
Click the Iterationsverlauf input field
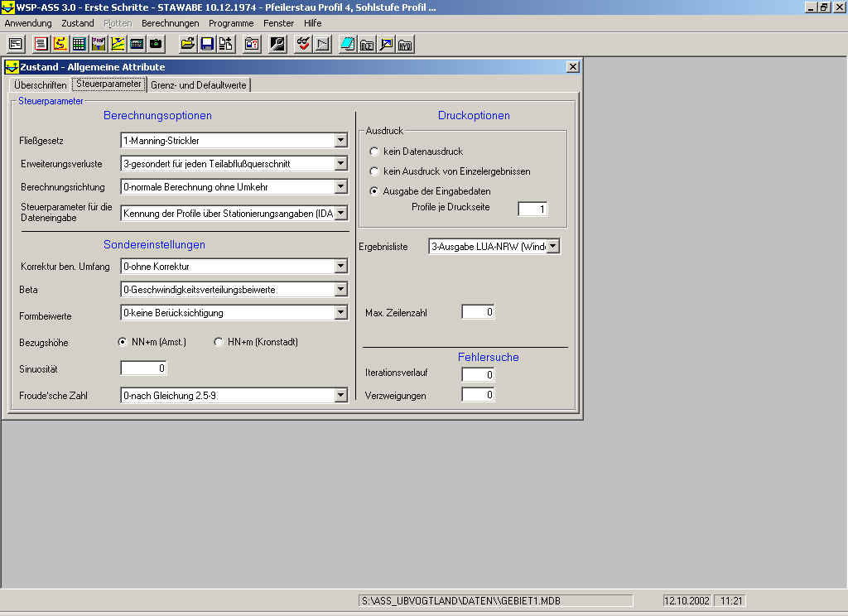(x=478, y=374)
